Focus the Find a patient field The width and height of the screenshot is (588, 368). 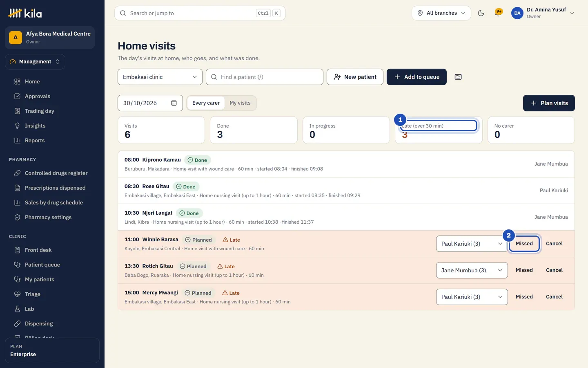pos(265,77)
